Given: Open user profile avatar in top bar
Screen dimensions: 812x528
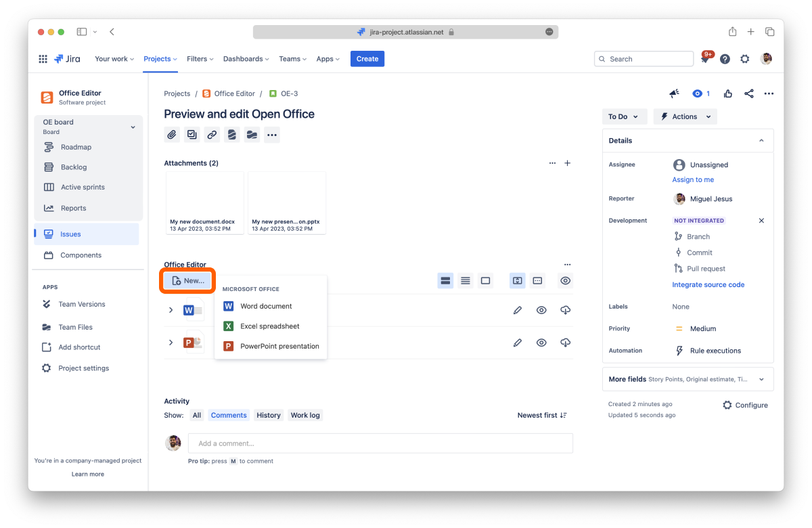Looking at the screenshot, I should point(766,59).
